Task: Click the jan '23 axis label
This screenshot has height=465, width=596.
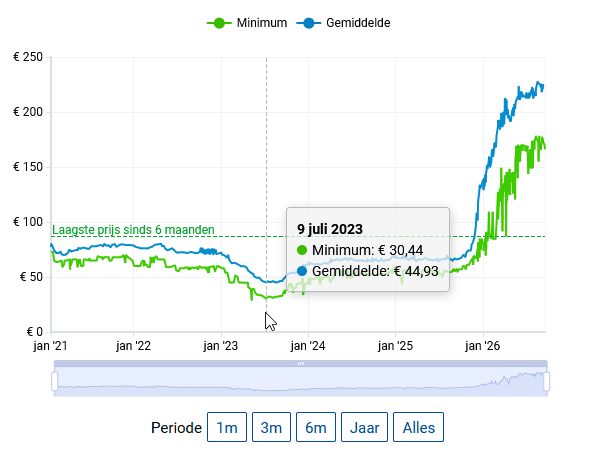Action: (x=221, y=346)
